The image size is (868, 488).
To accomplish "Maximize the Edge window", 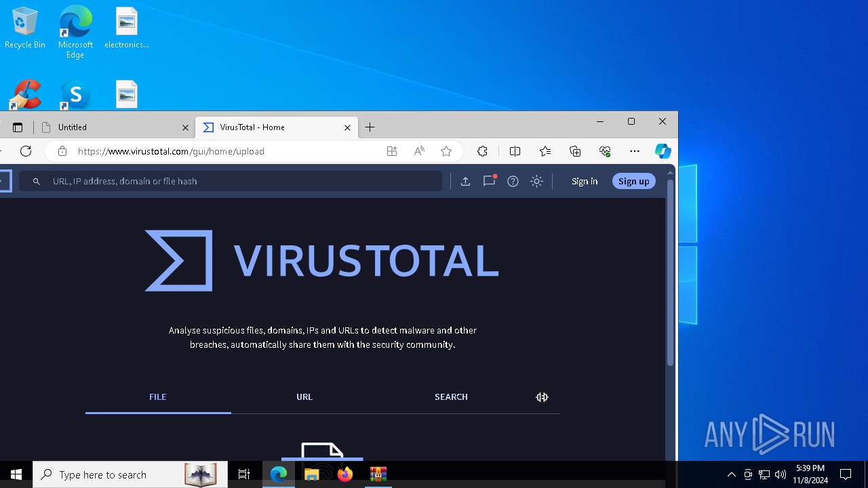I will (631, 121).
